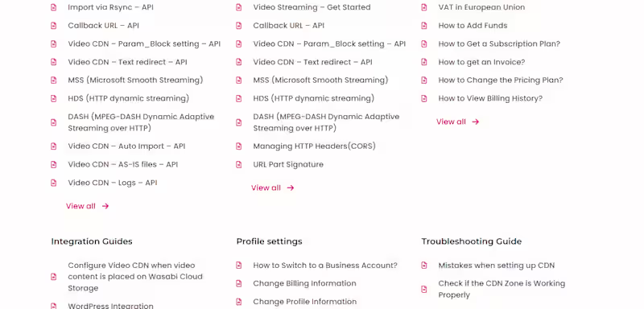Open 'Video CDN – Auto Import – API' article
Image resolution: width=644 pixels, height=309 pixels.
pyautogui.click(x=126, y=146)
